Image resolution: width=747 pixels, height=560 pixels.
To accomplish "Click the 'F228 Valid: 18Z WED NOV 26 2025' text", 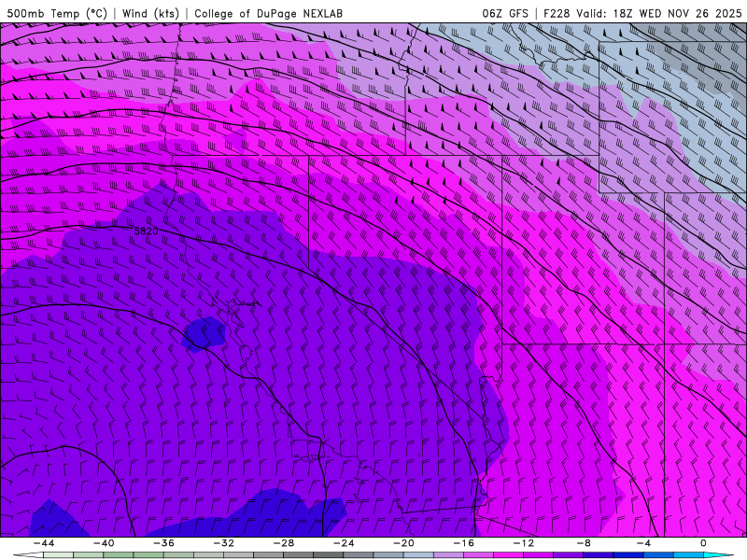I will pos(642,13).
